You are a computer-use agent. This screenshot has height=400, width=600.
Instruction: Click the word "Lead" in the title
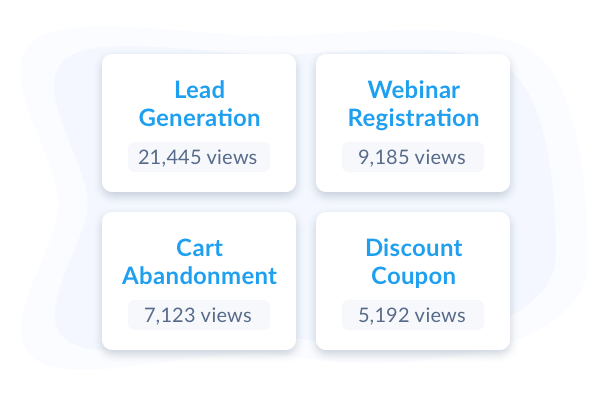(199, 90)
